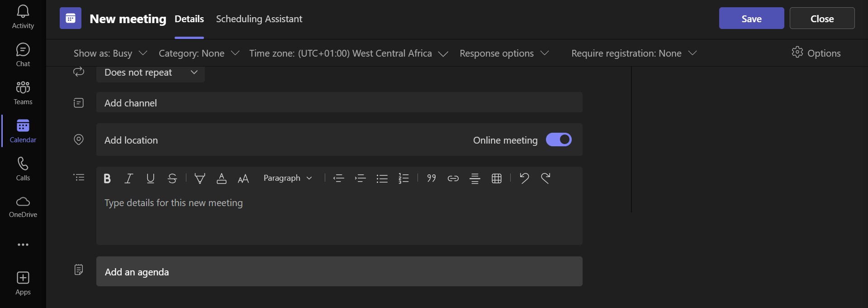Screen dimensions: 868x308
Task: Click the New meeting calendar icon
Action: tap(71, 18)
